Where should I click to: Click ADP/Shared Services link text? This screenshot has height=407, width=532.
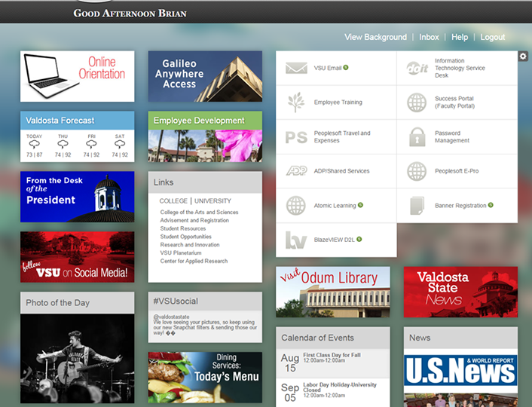(341, 171)
